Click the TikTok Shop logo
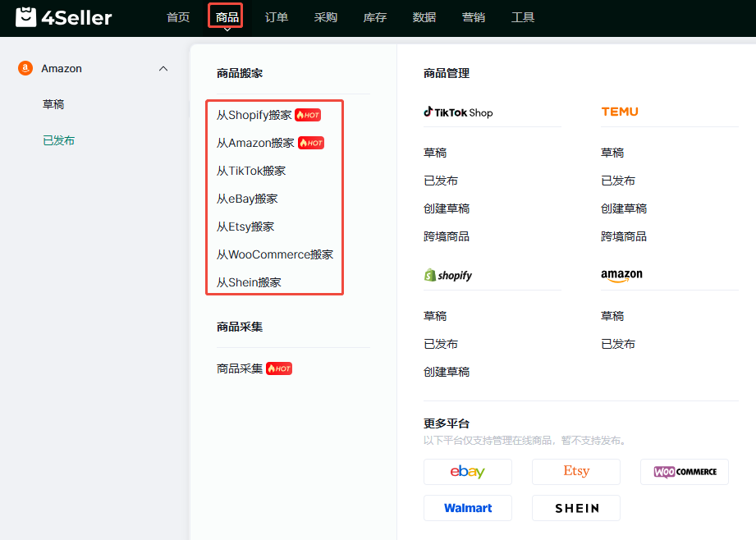Viewport: 756px width, 540px height. pyautogui.click(x=458, y=112)
